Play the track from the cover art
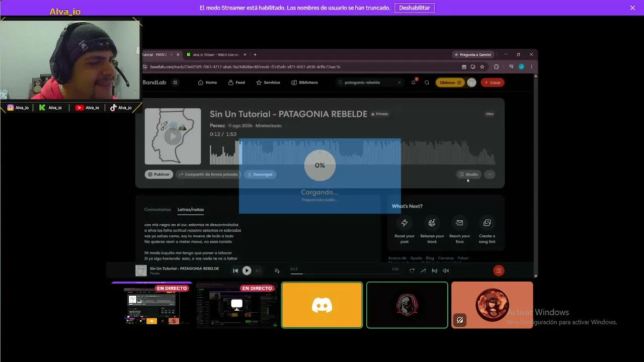Screen dimensions: 644x362 pyautogui.click(x=173, y=136)
